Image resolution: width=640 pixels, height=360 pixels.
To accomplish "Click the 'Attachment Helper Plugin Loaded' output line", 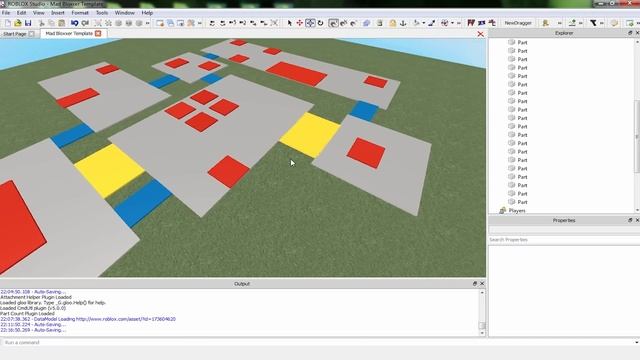I will (36, 297).
